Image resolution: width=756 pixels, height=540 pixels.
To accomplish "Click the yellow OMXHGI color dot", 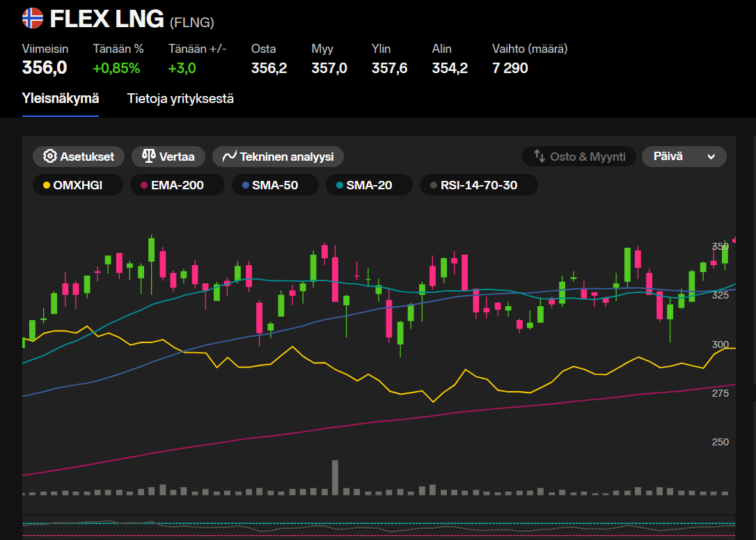I will [46, 186].
